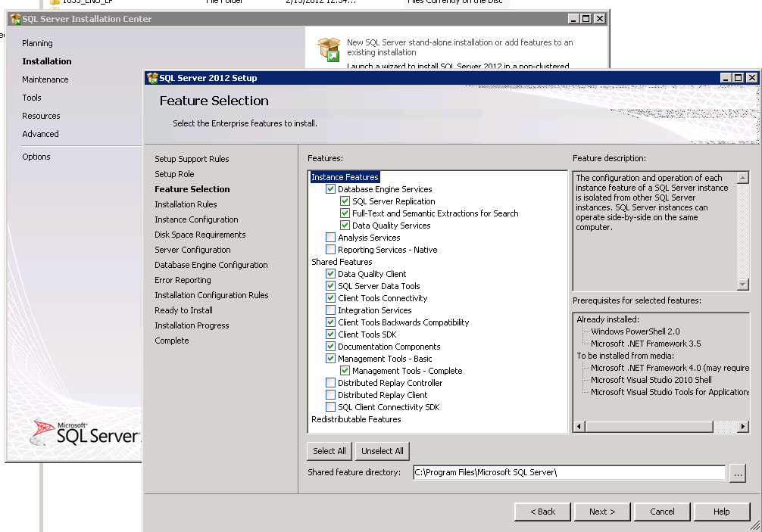This screenshot has height=532, width=762.
Task: Uncheck Database Engine Services
Action: pos(330,189)
